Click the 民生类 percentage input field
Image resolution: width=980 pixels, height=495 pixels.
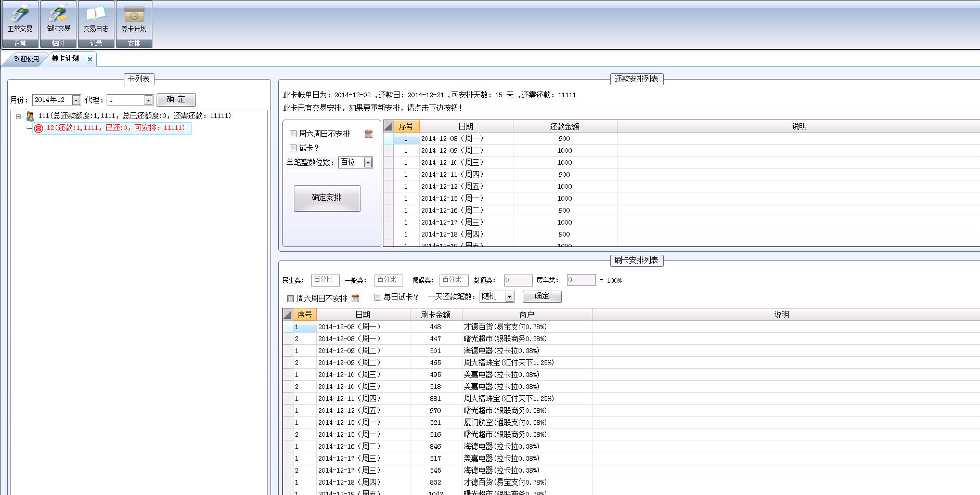(325, 280)
